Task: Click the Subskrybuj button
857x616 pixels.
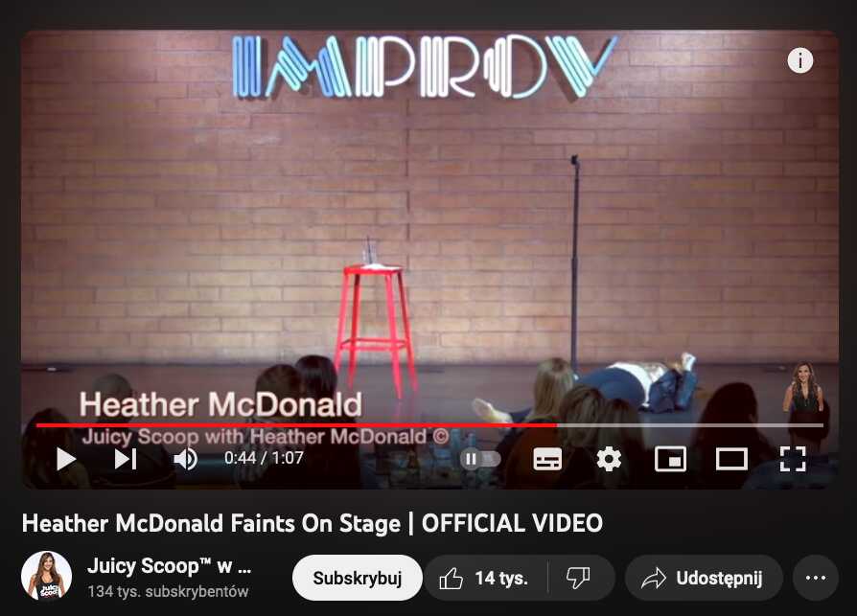Action: click(x=357, y=578)
